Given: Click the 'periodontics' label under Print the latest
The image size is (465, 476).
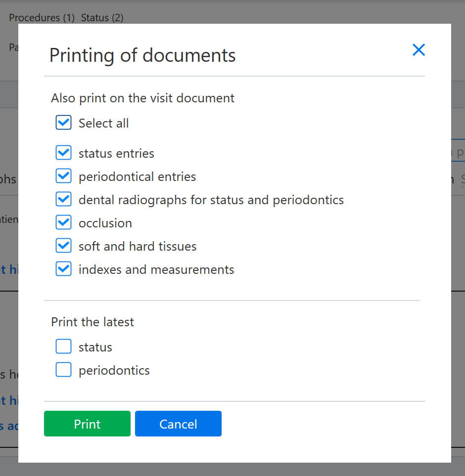Looking at the screenshot, I should click(114, 371).
